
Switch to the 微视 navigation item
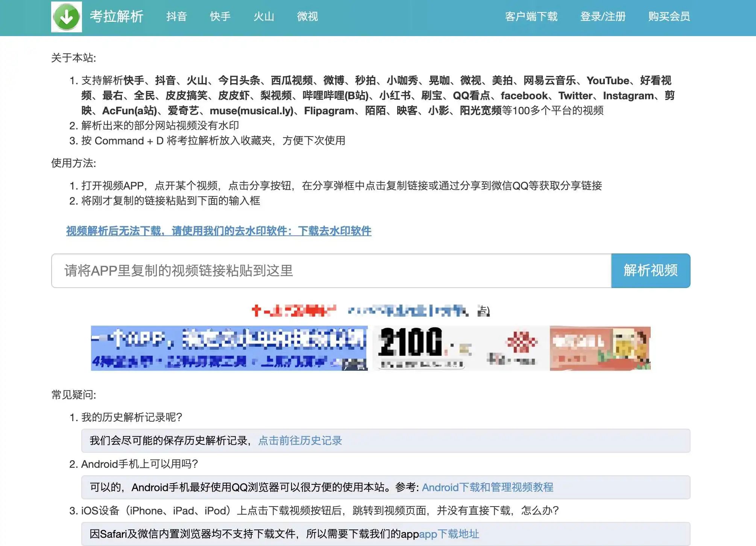pyautogui.click(x=307, y=17)
